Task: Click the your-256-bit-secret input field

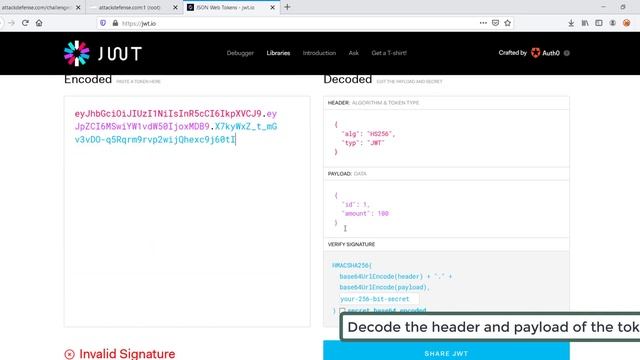Action: point(379,299)
